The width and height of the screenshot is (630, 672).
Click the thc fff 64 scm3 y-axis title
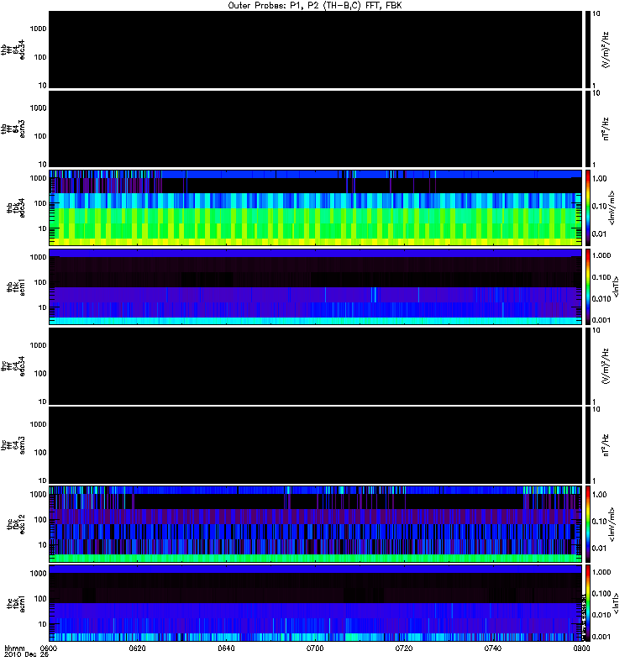pos(13,445)
